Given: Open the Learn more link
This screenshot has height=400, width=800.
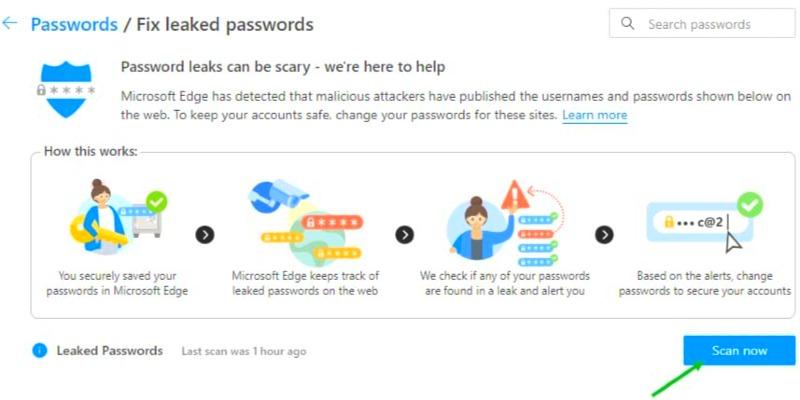Looking at the screenshot, I should (594, 115).
